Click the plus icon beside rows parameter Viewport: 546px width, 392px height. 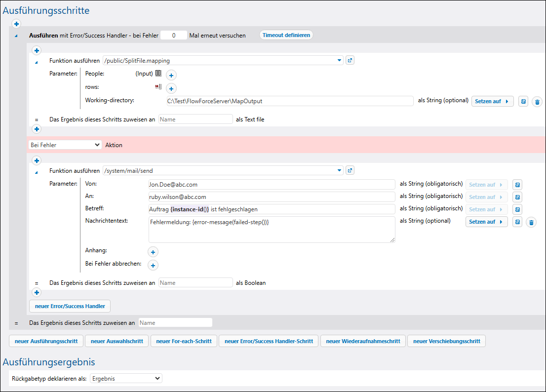pos(171,89)
